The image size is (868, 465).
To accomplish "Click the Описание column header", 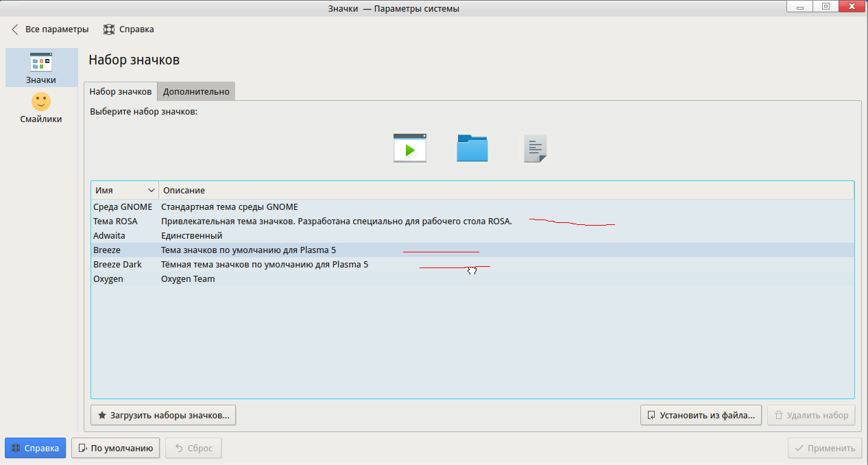I will tap(506, 190).
